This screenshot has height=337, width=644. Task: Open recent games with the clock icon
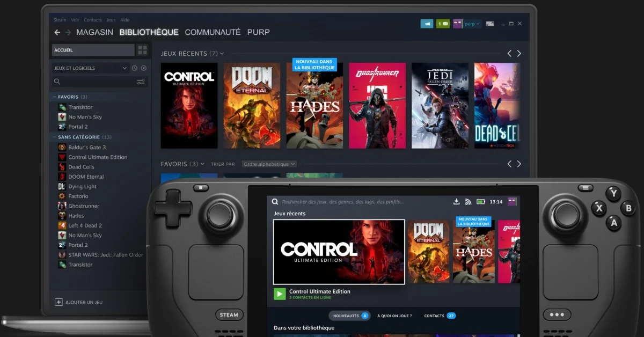click(x=135, y=68)
